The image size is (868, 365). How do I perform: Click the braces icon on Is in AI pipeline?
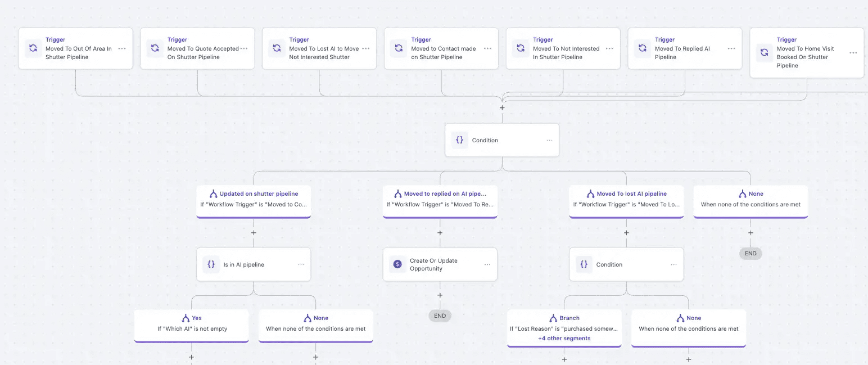pos(211,264)
